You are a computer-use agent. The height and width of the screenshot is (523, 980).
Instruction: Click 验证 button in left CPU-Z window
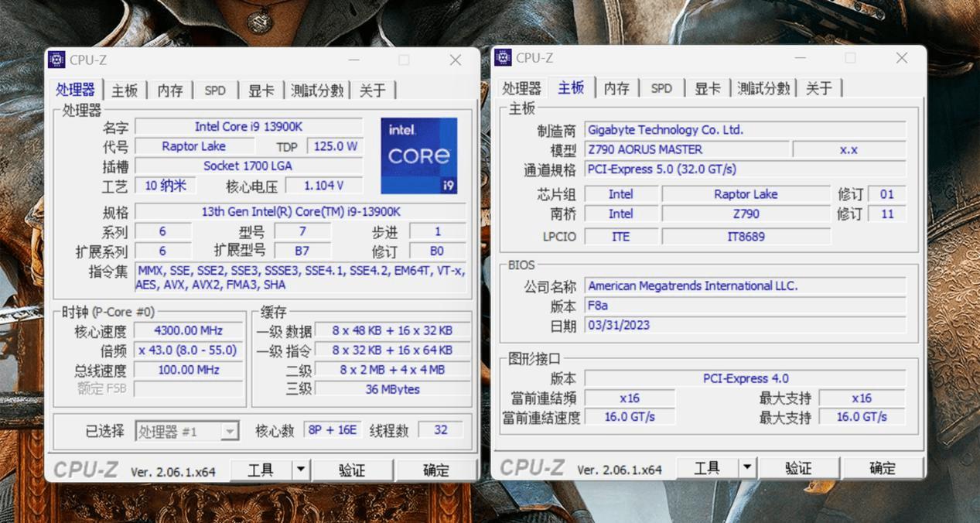(352, 470)
